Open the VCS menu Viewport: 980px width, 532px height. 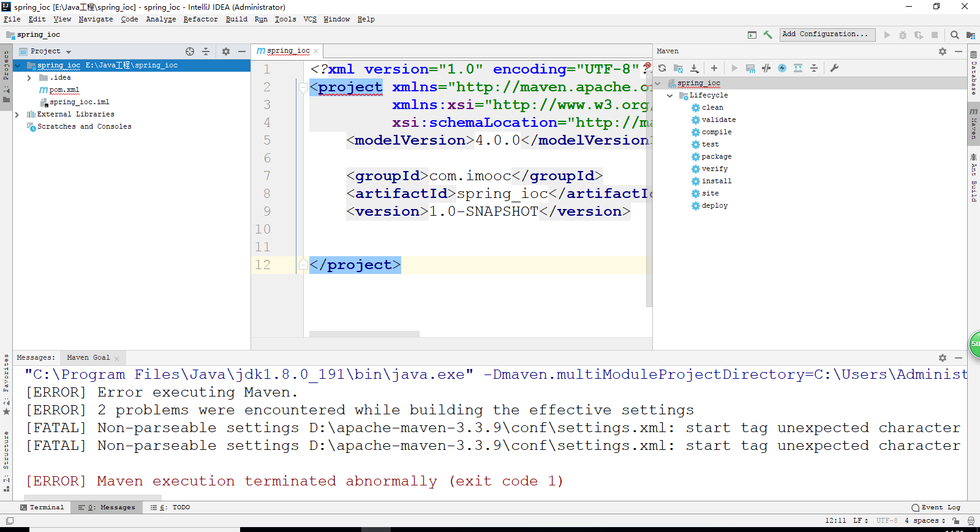310,20
